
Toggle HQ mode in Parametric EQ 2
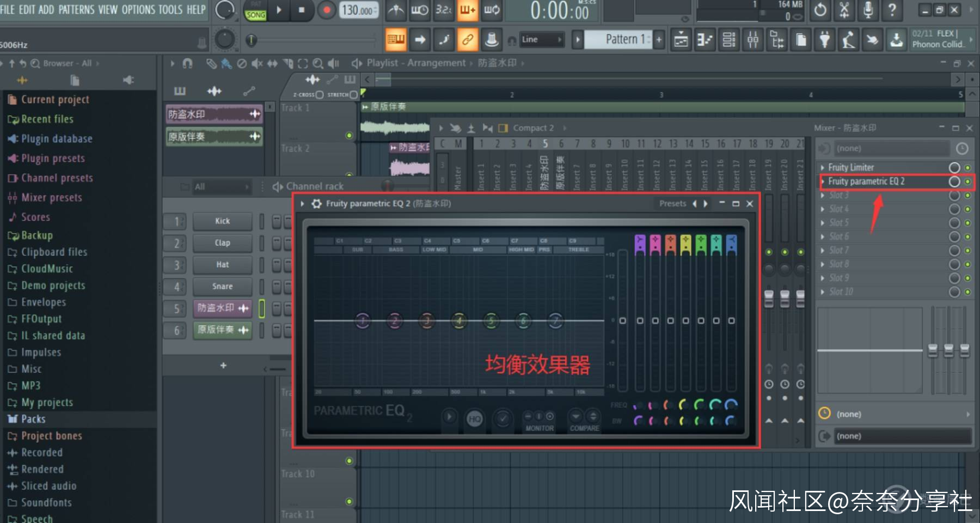click(x=474, y=418)
